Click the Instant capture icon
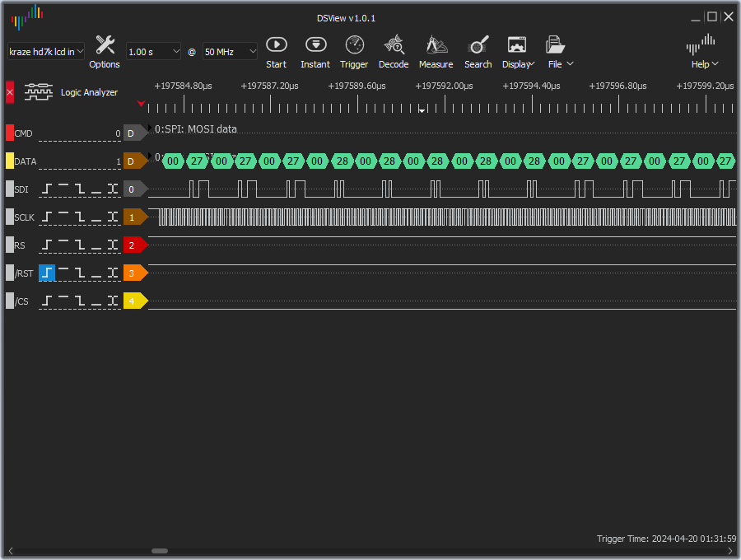 (x=315, y=51)
